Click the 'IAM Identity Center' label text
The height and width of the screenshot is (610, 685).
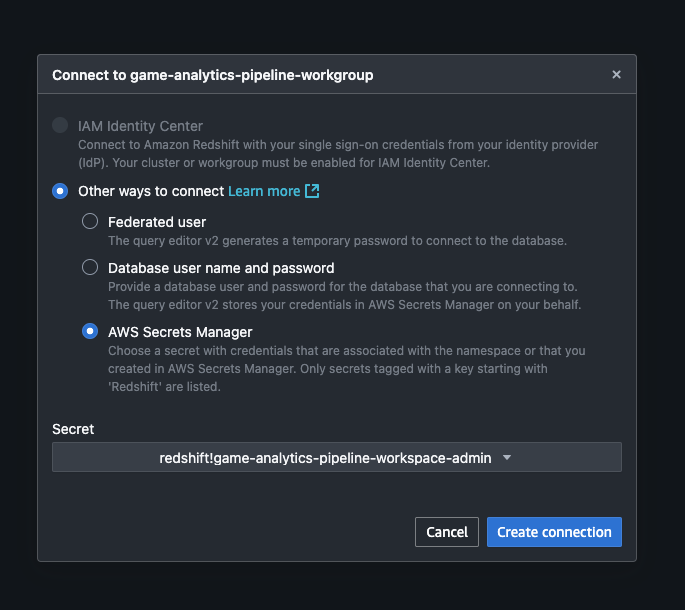pos(140,126)
